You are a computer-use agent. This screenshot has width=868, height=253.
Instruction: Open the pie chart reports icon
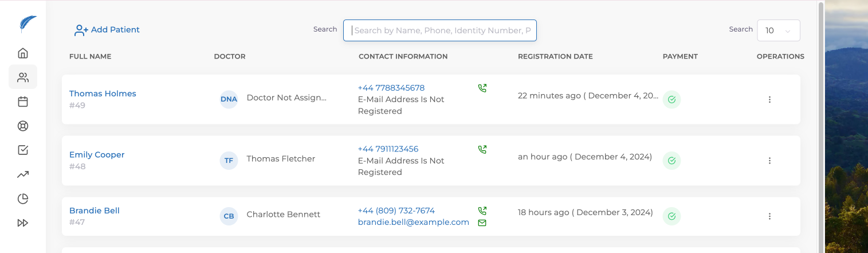(x=23, y=199)
